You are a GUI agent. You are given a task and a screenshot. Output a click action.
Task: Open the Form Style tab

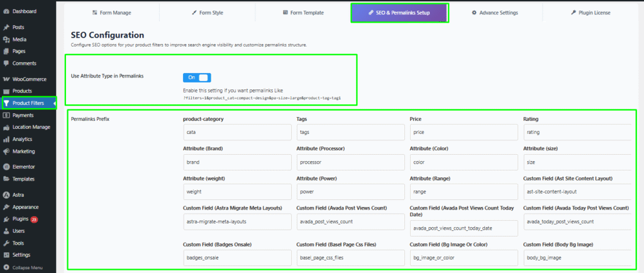(x=207, y=13)
